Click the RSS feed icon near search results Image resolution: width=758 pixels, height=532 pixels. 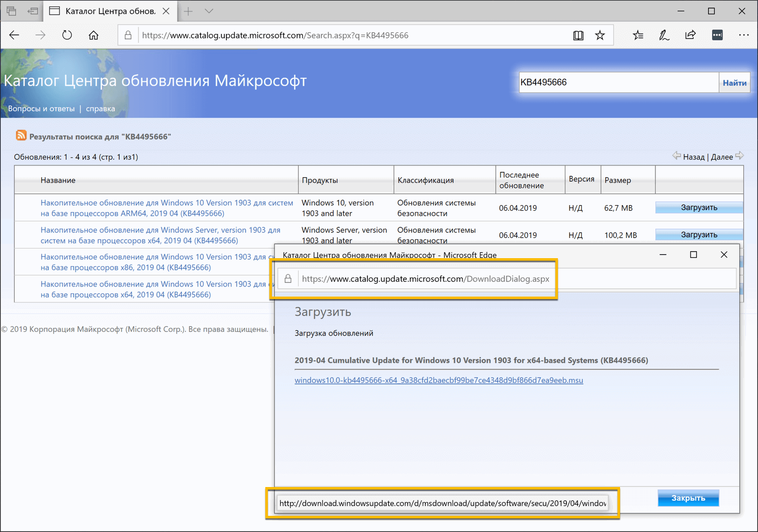click(x=21, y=135)
